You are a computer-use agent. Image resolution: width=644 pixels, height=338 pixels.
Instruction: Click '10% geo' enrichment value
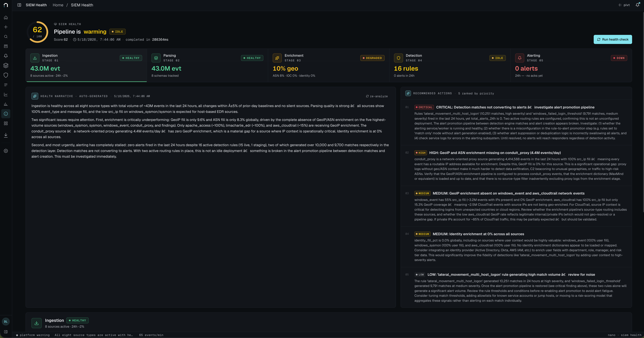285,69
